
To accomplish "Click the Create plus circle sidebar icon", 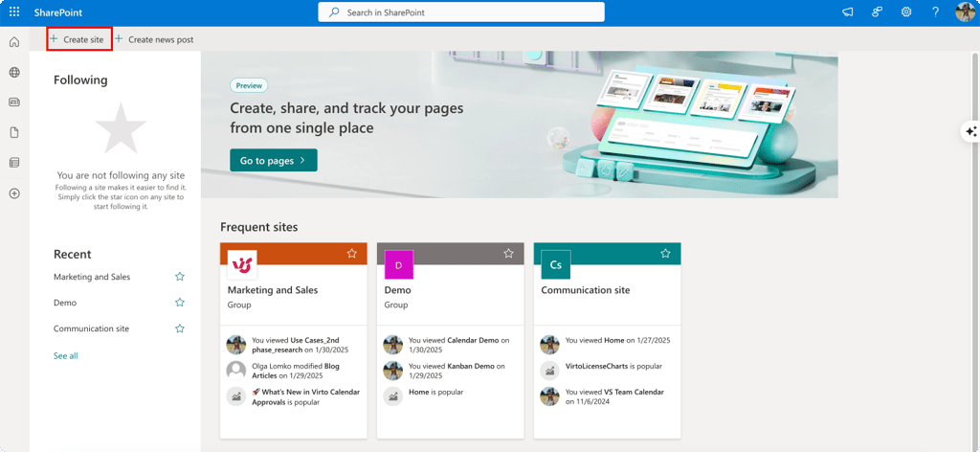I will click(14, 193).
